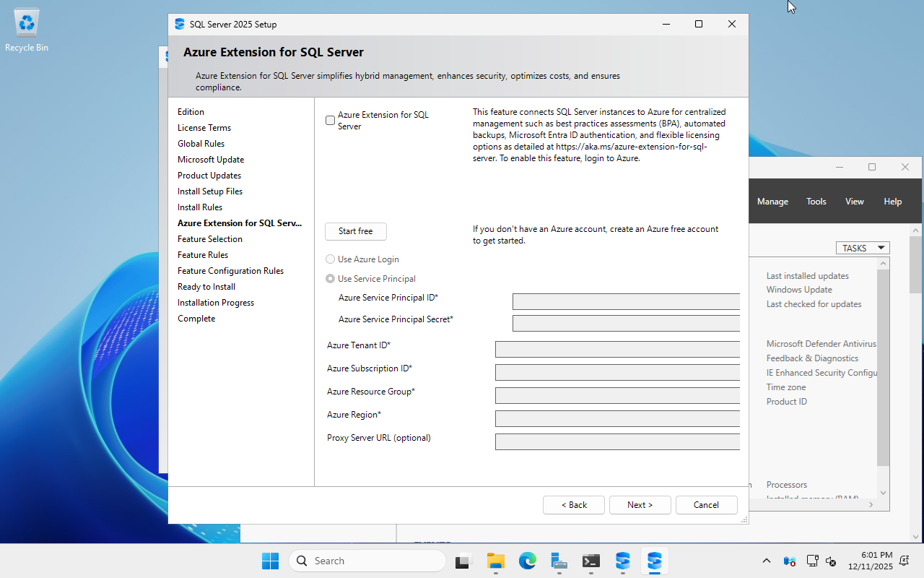
Task: Switch to the SQL Server Installation Center taskbar icon
Action: click(x=622, y=561)
